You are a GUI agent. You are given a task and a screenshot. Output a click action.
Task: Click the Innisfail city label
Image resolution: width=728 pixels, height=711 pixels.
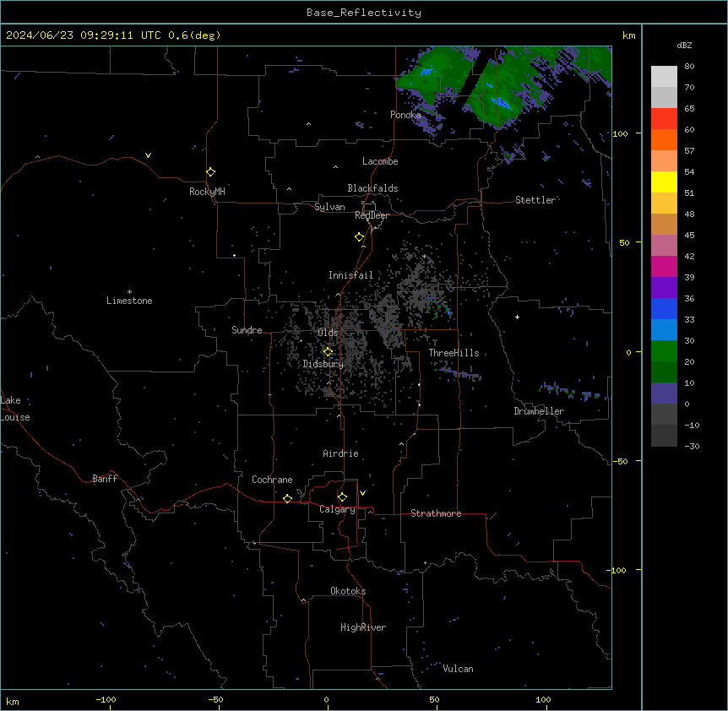coord(350,275)
